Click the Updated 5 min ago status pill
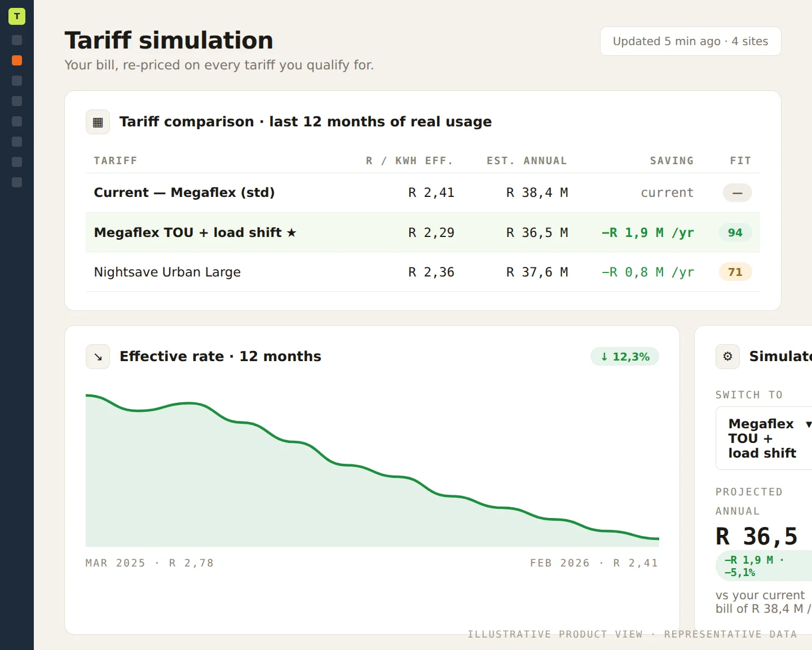 (690, 41)
